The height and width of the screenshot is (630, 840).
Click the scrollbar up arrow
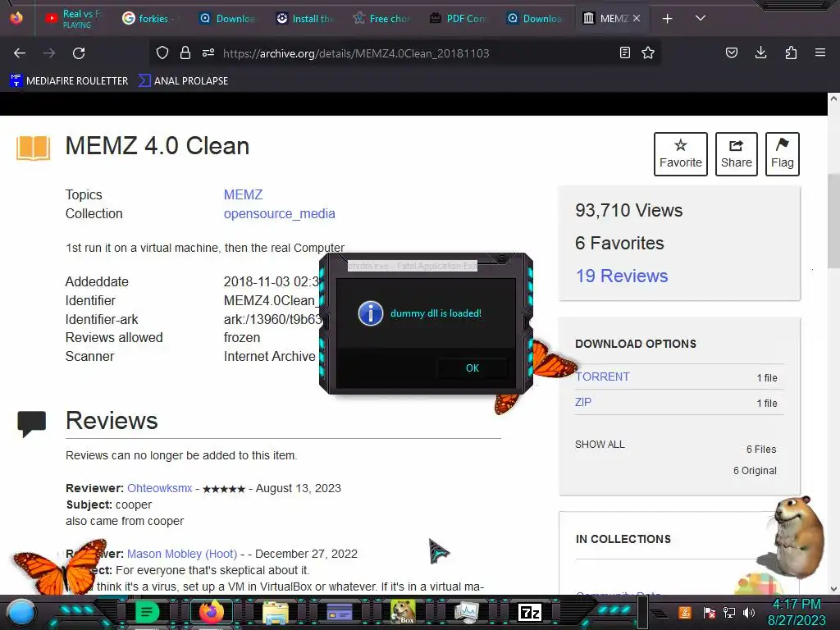pos(833,98)
